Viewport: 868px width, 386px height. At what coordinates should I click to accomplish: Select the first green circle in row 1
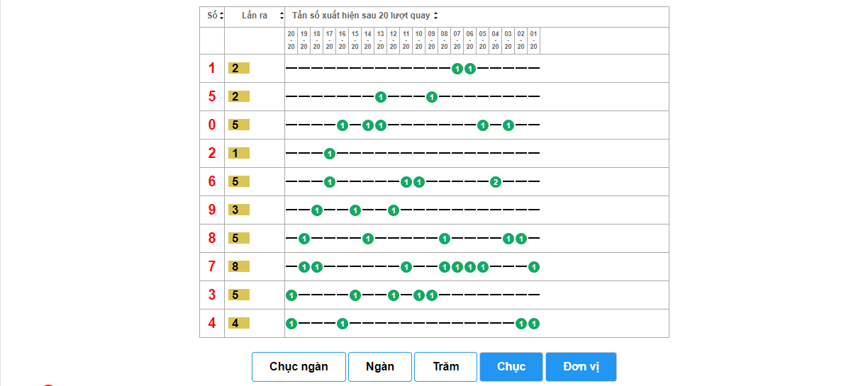click(x=457, y=69)
